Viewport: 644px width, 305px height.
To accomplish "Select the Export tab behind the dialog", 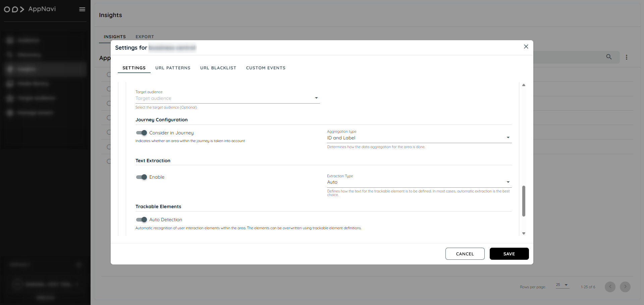I will [145, 37].
